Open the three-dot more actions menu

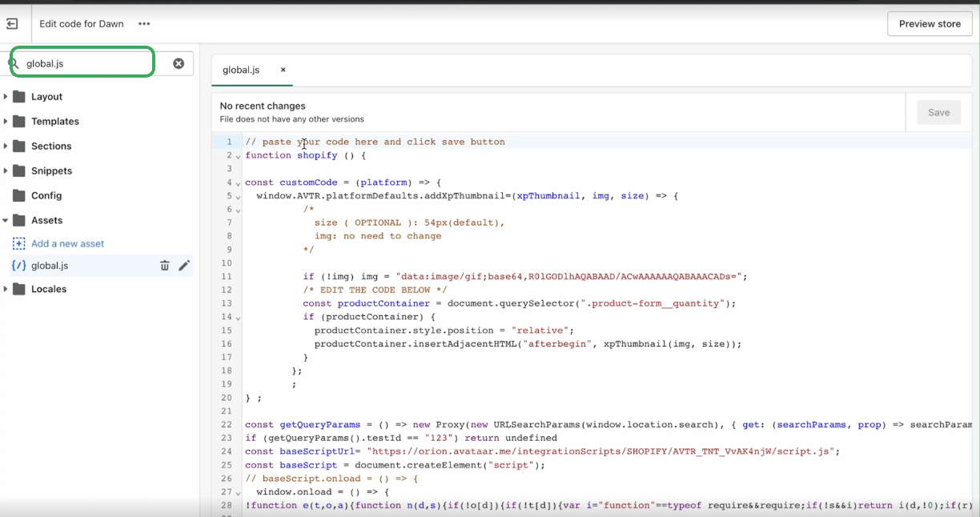pos(144,24)
